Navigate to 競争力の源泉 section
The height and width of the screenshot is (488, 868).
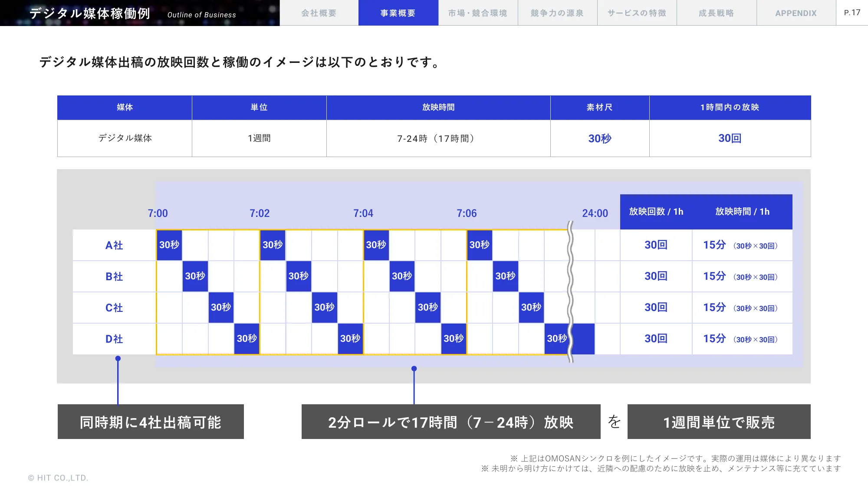tap(557, 13)
